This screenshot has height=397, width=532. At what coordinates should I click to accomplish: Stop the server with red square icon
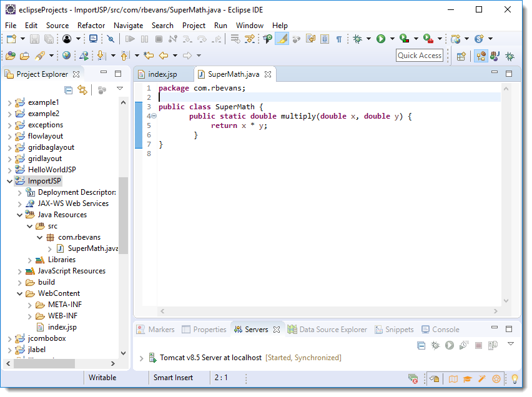click(x=478, y=345)
